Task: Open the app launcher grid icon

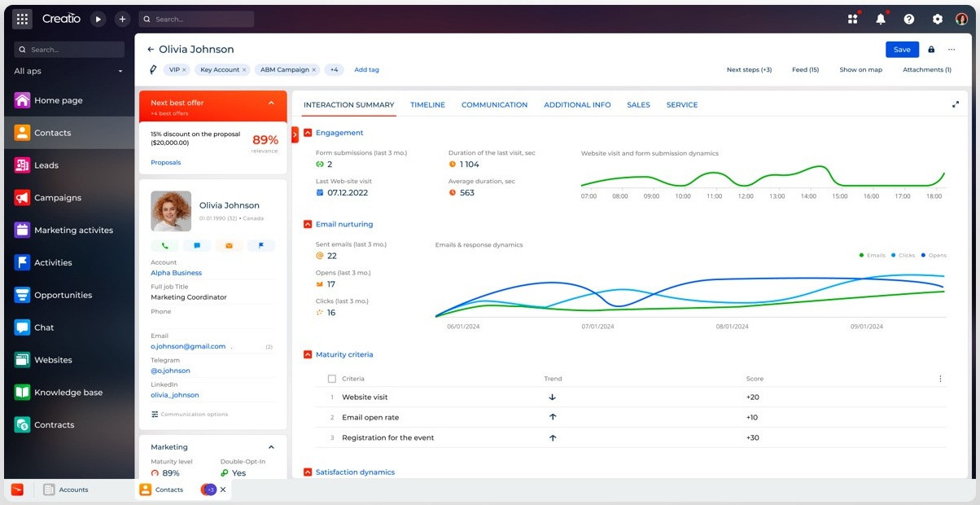Action: [22, 19]
